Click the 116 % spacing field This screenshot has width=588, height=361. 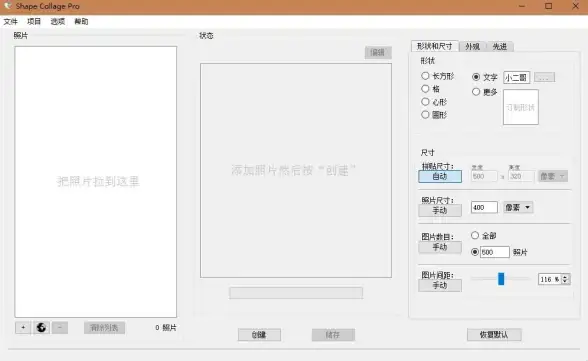pyautogui.click(x=549, y=279)
